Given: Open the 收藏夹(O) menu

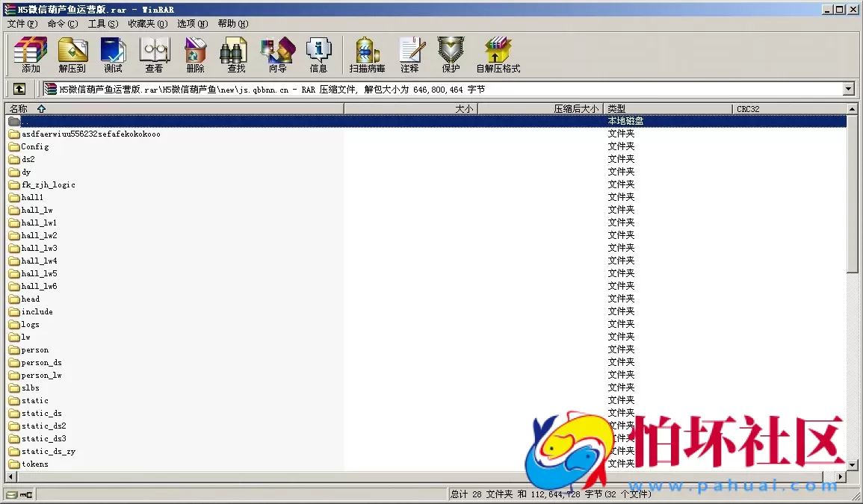Looking at the screenshot, I should point(147,24).
